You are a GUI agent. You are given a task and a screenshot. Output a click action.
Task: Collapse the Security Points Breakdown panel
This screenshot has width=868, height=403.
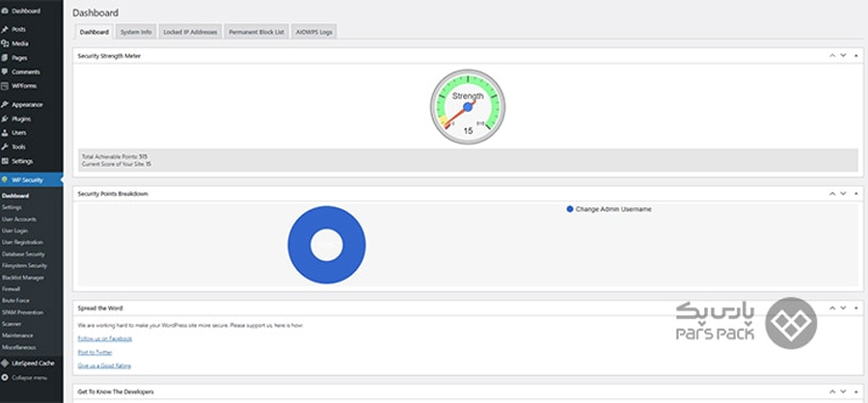point(855,194)
